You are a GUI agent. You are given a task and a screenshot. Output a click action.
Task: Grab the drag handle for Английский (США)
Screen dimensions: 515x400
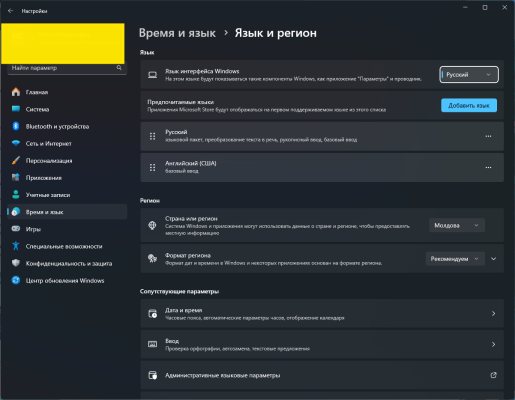pyautogui.click(x=152, y=167)
